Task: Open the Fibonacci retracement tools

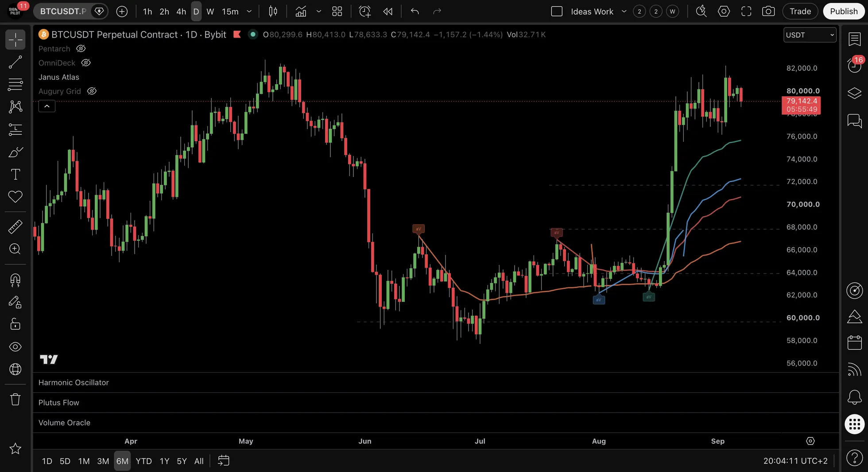Action: (x=15, y=85)
